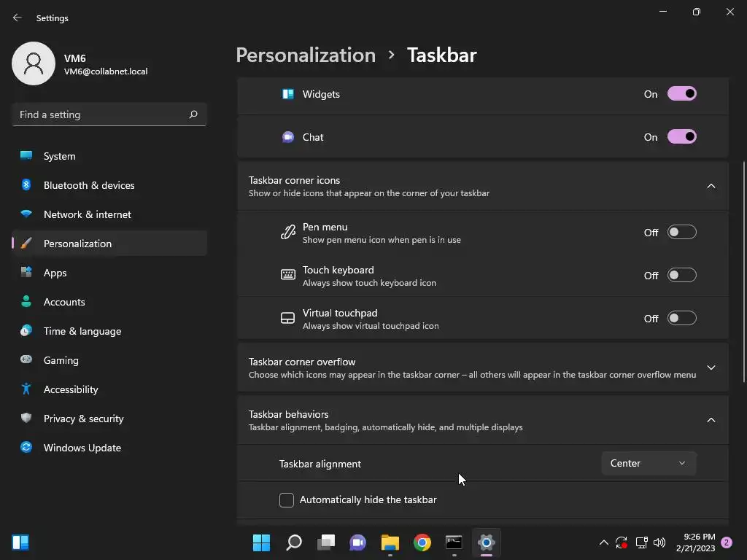Open the taskbar Search magnifier icon
The image size is (747, 560).
point(294,542)
